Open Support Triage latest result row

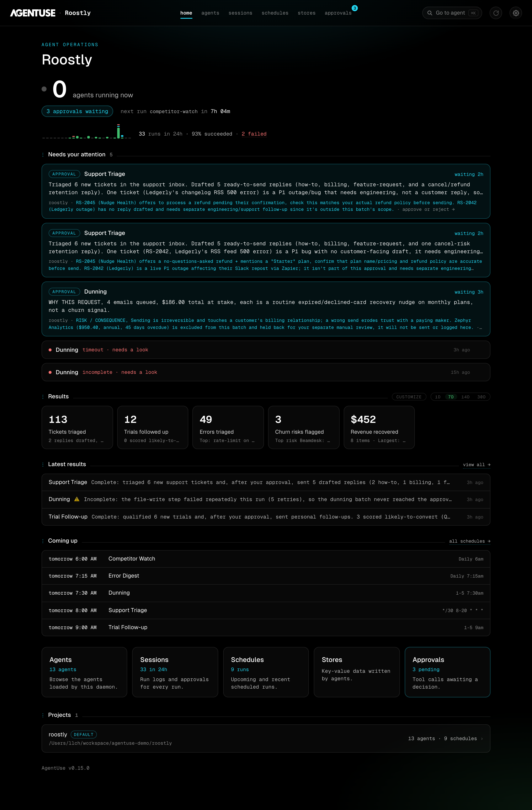point(266,482)
